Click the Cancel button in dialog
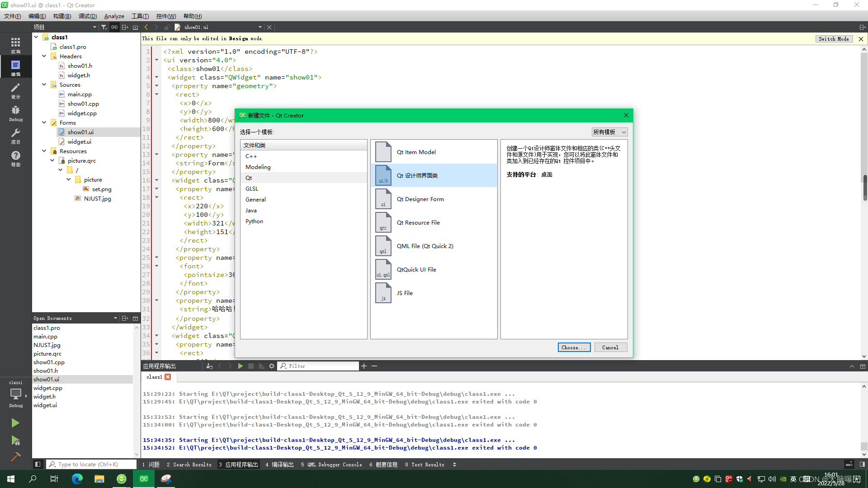The width and height of the screenshot is (868, 488). point(610,347)
